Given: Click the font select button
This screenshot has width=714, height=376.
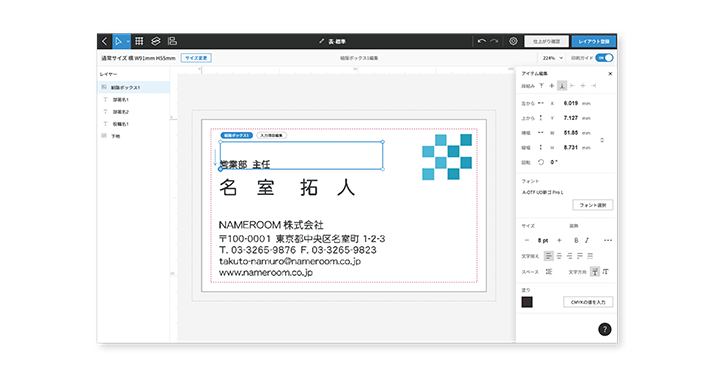Looking at the screenshot, I should 592,205.
